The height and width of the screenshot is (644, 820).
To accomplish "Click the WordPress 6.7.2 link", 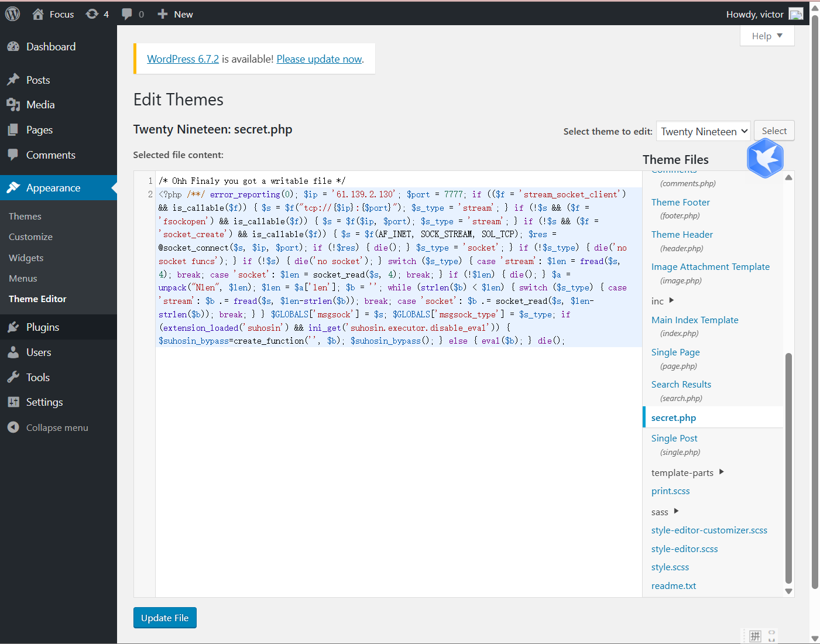I will [183, 59].
